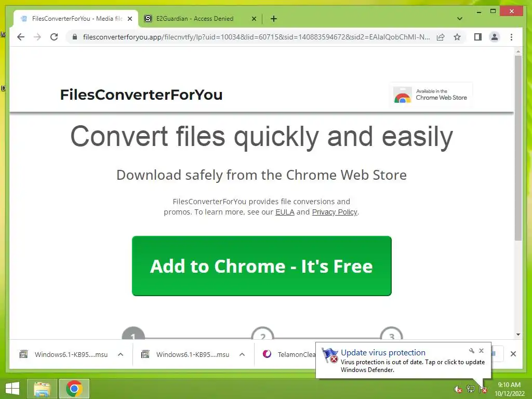This screenshot has width=532, height=399.
Task: Click Download safely from the Chrome Web Store text
Action: (262, 175)
